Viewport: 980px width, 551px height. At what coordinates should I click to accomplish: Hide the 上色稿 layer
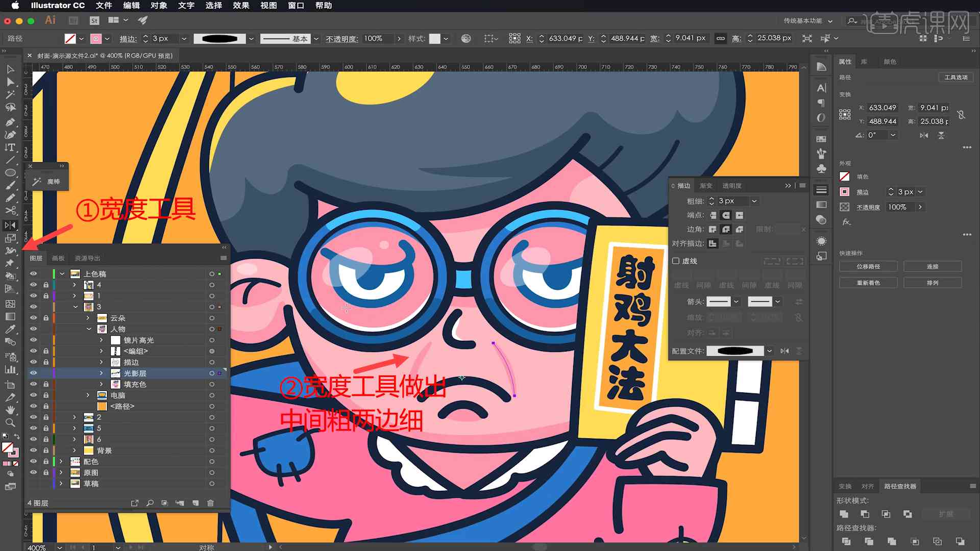[33, 274]
